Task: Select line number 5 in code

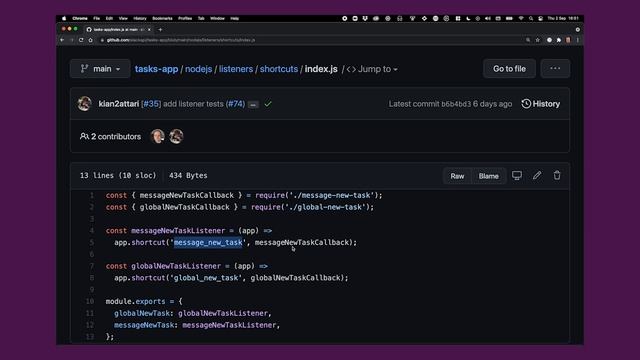Action: tap(92, 242)
